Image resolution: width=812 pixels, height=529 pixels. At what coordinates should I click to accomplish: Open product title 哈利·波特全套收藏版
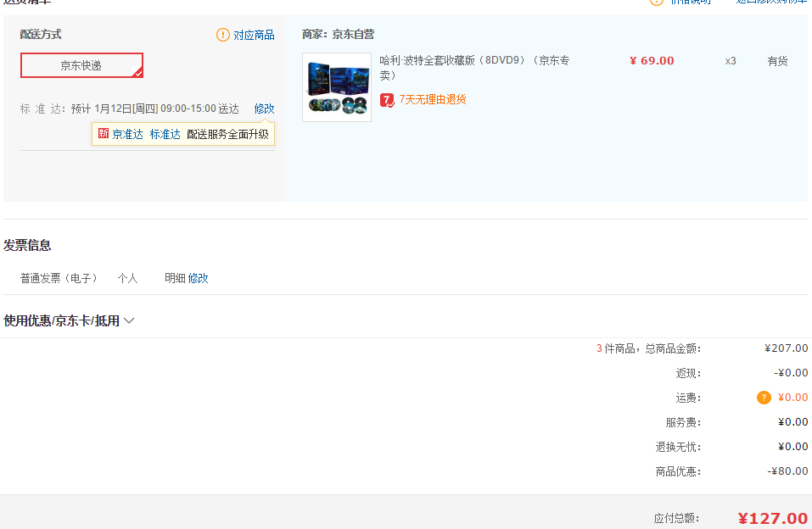point(474,68)
